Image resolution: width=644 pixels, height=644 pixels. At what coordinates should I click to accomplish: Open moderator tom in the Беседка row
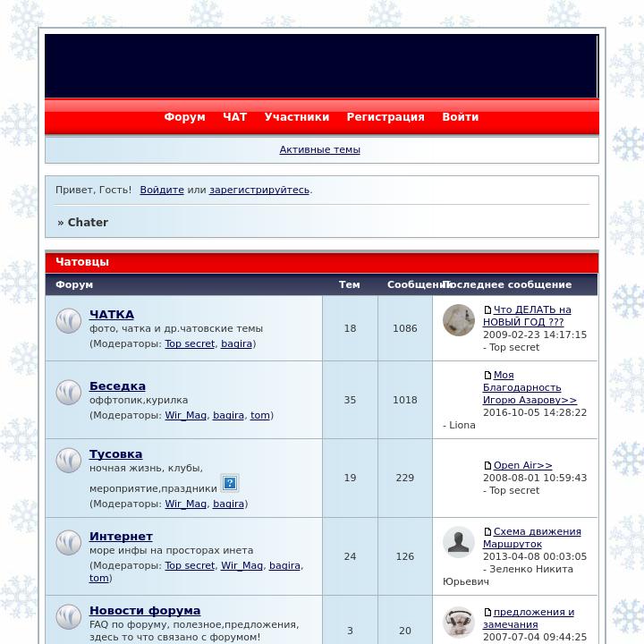(260, 415)
